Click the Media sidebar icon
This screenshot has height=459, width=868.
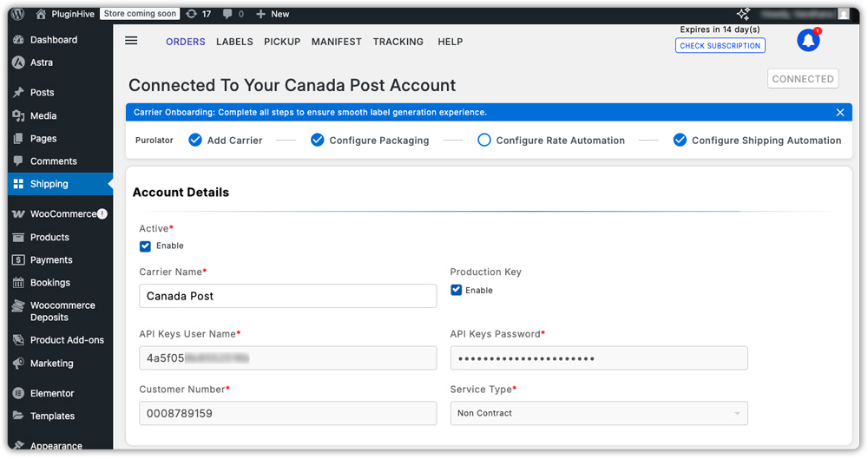[18, 115]
